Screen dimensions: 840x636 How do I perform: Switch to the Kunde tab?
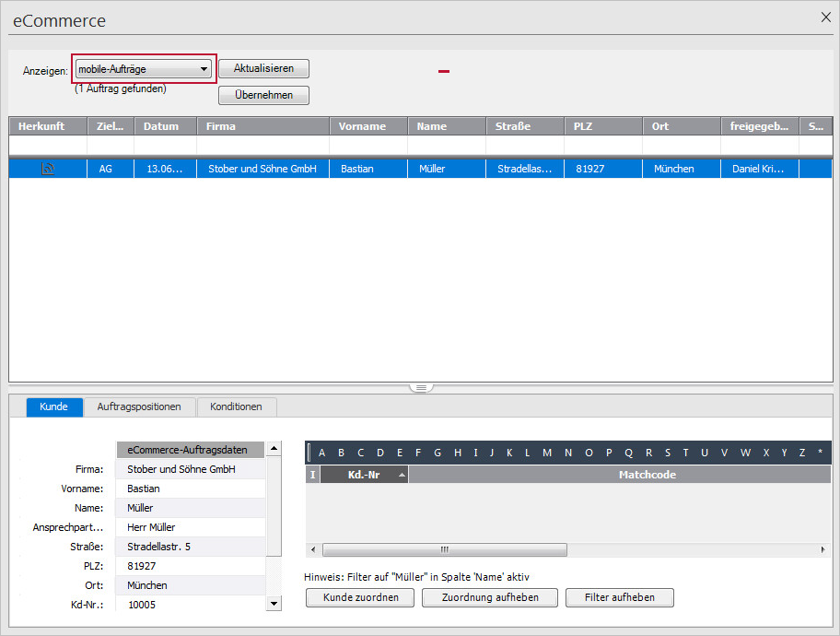click(x=54, y=407)
